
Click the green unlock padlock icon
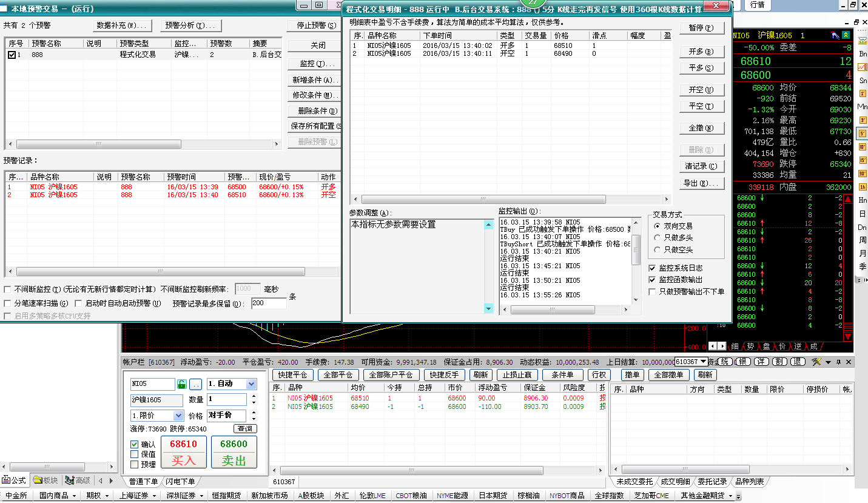[x=181, y=384]
